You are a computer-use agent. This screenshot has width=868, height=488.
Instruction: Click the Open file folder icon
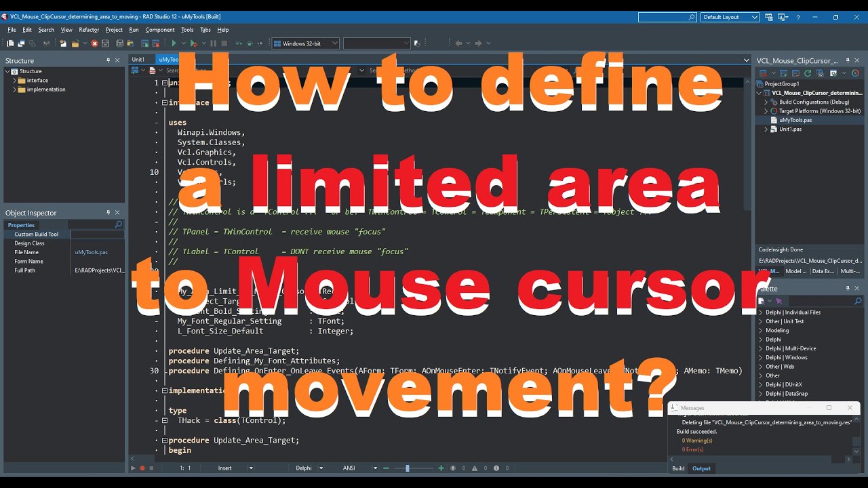click(75, 43)
